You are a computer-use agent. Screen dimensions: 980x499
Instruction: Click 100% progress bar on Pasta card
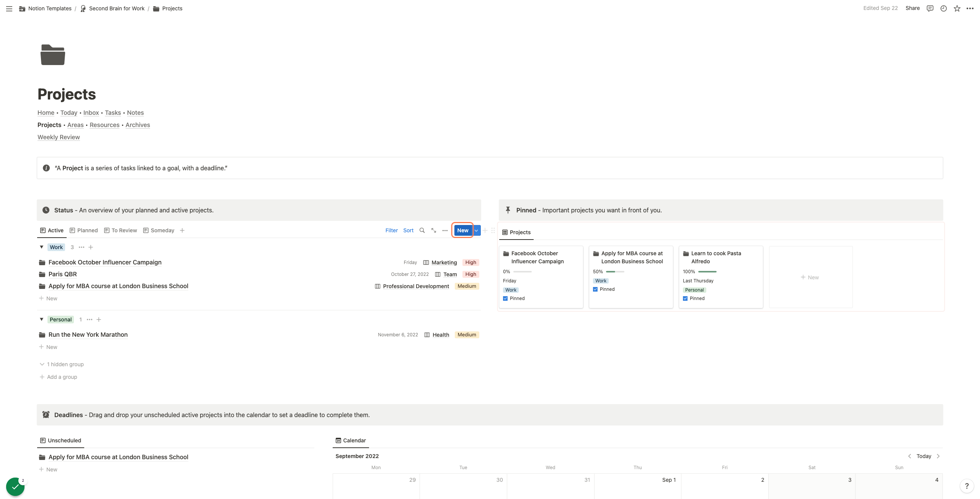tap(707, 272)
